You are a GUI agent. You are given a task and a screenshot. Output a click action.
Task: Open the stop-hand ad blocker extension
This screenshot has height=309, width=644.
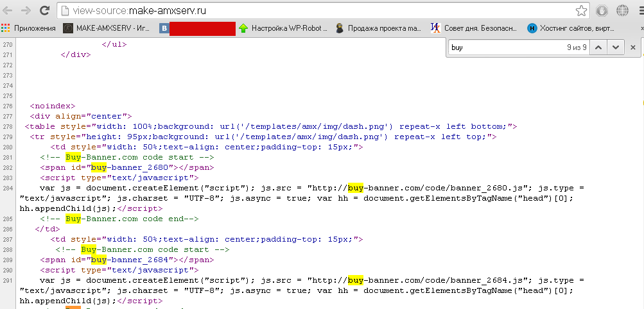pyautogui.click(x=602, y=11)
